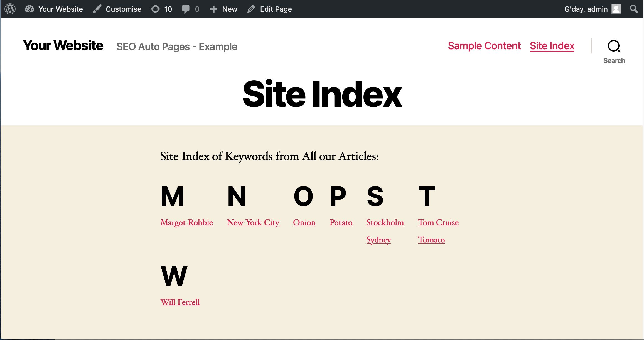Click the Your Website site title
The width and height of the screenshot is (644, 340).
(63, 45)
